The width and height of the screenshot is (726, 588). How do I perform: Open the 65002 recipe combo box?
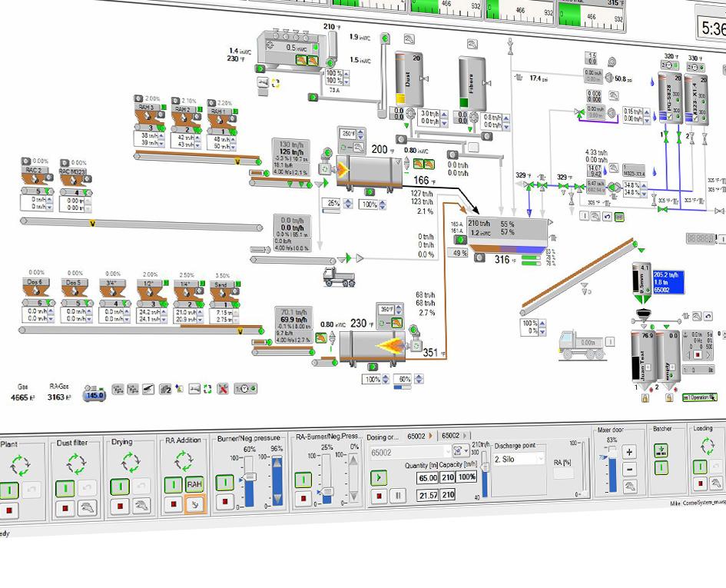coord(409,452)
